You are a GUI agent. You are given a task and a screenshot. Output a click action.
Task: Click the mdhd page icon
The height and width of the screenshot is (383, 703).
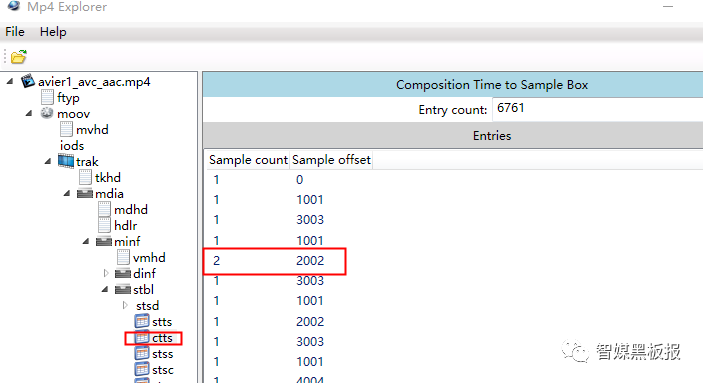104,209
